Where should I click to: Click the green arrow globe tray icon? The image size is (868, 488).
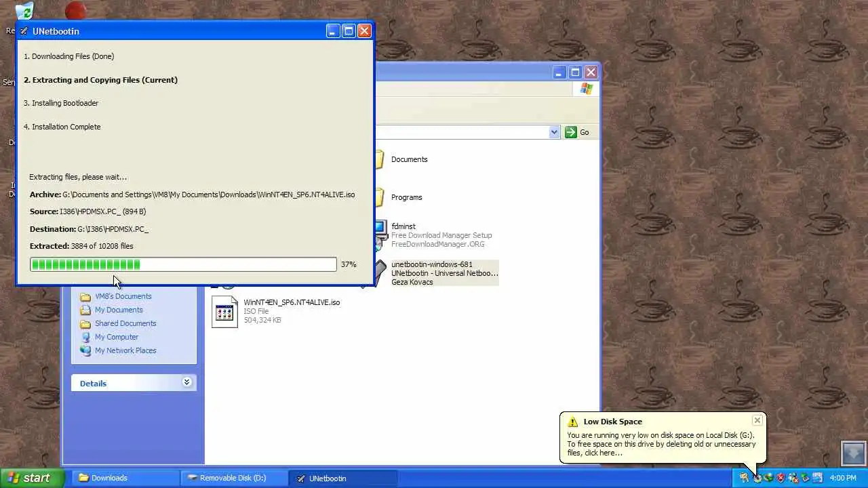click(x=769, y=478)
